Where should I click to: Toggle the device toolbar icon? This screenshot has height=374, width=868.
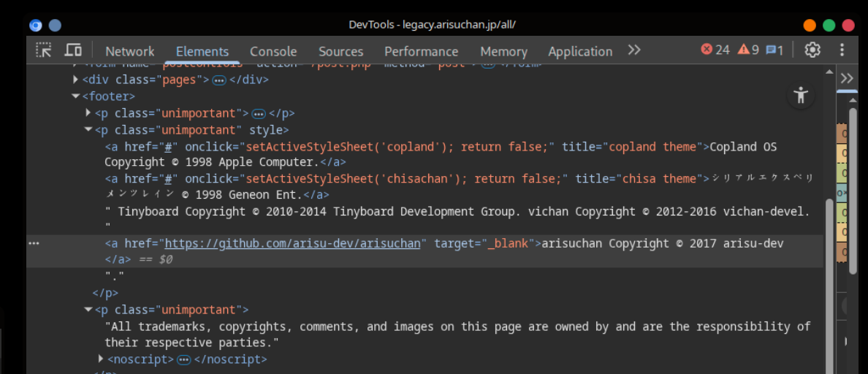pyautogui.click(x=73, y=50)
